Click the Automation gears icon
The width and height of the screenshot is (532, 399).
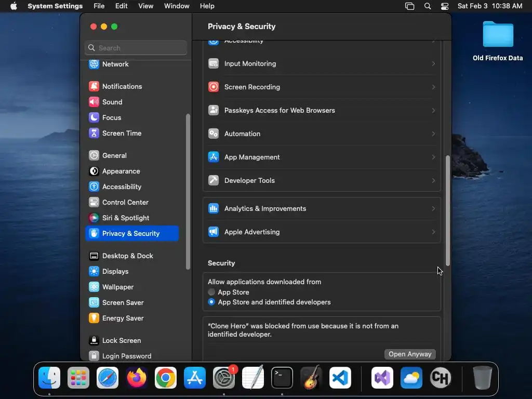pyautogui.click(x=214, y=134)
